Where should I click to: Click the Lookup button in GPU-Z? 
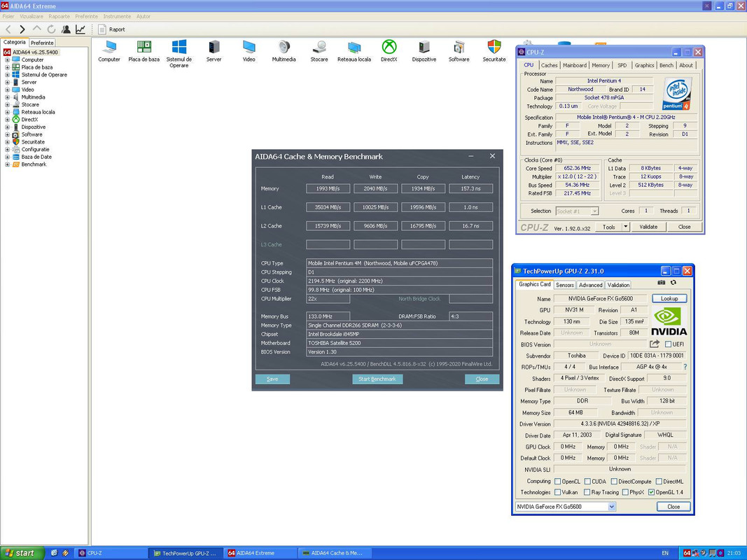(x=669, y=299)
